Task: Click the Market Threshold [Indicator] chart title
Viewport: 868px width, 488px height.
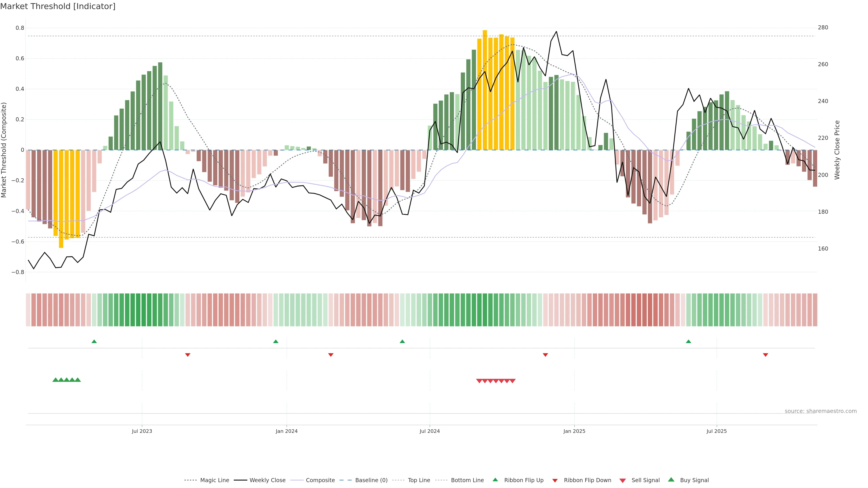Action: (58, 6)
